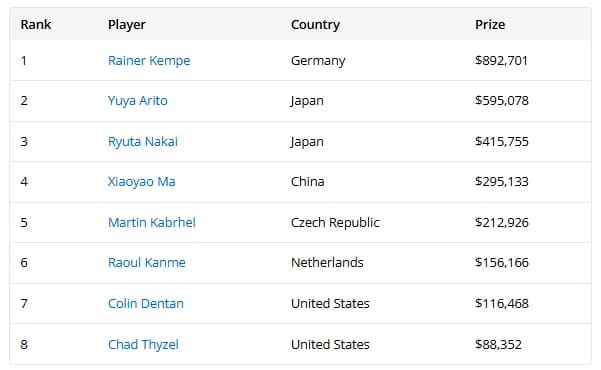Viewport: 601px width, 370px height.
Task: Click the Country column header
Action: (315, 25)
